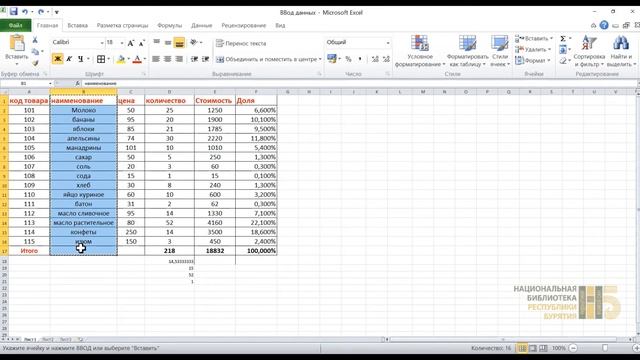This screenshot has width=640, height=360.
Task: Click Удалить cells button
Action: [x=533, y=49]
